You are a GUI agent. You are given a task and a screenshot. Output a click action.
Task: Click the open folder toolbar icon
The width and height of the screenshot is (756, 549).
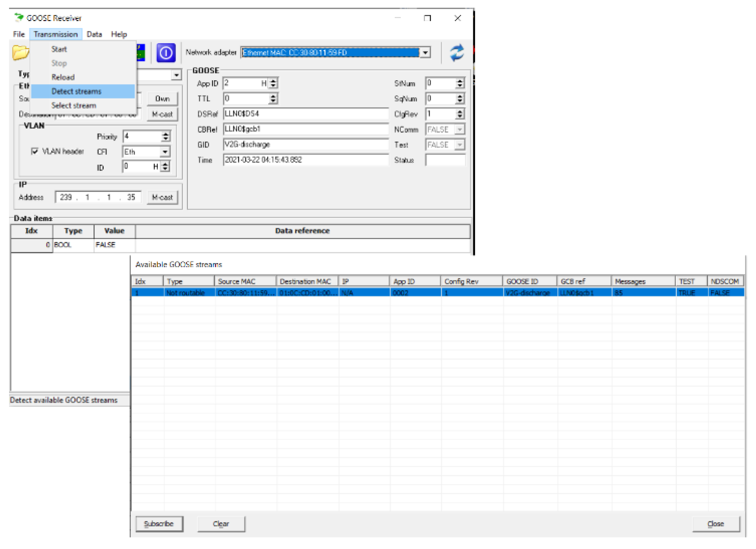[20, 53]
